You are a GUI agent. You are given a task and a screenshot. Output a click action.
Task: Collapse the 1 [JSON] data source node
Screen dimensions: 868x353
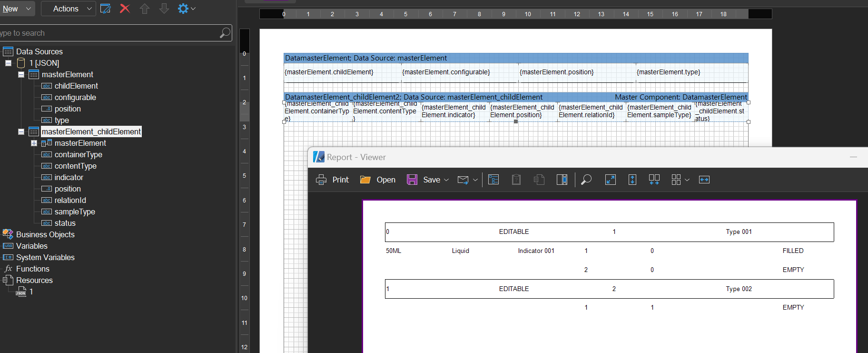(x=8, y=63)
